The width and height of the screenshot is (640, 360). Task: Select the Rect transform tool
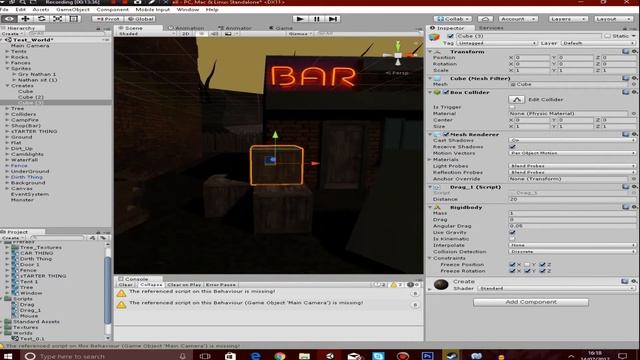73,19
